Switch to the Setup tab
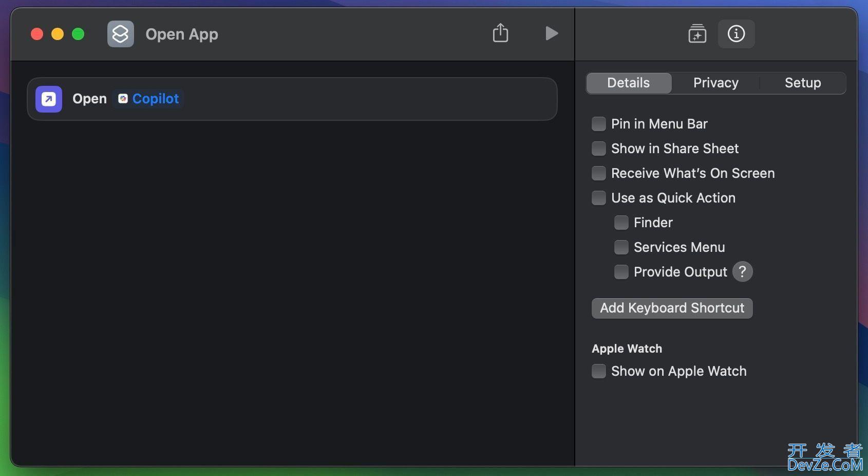Screen dimensions: 868x476 (802, 83)
